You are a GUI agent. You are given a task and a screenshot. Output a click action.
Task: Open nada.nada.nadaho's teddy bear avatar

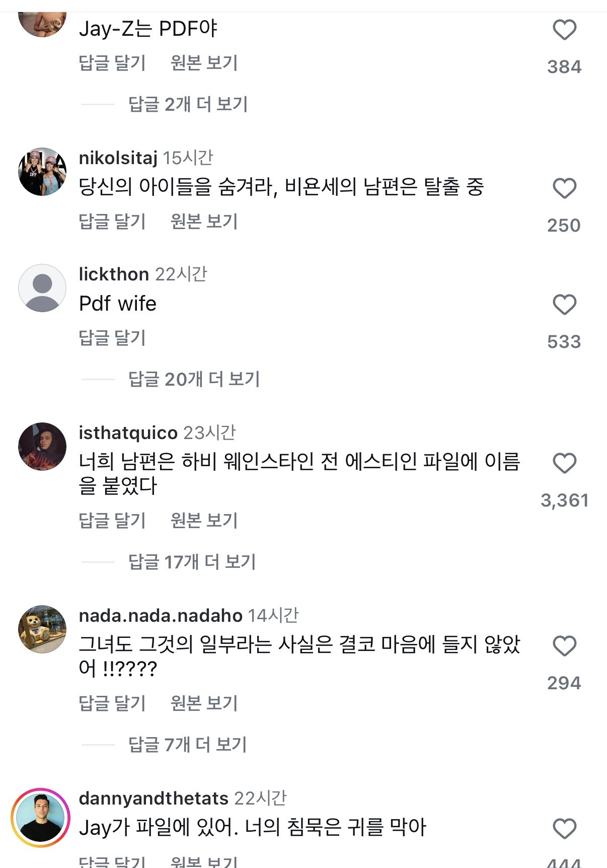coord(42,629)
